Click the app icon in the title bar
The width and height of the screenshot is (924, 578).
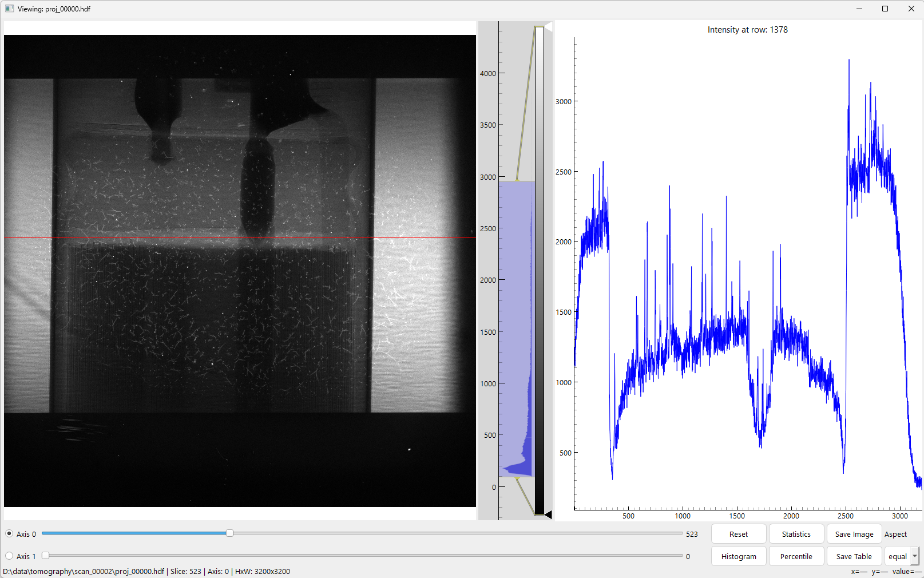point(9,9)
